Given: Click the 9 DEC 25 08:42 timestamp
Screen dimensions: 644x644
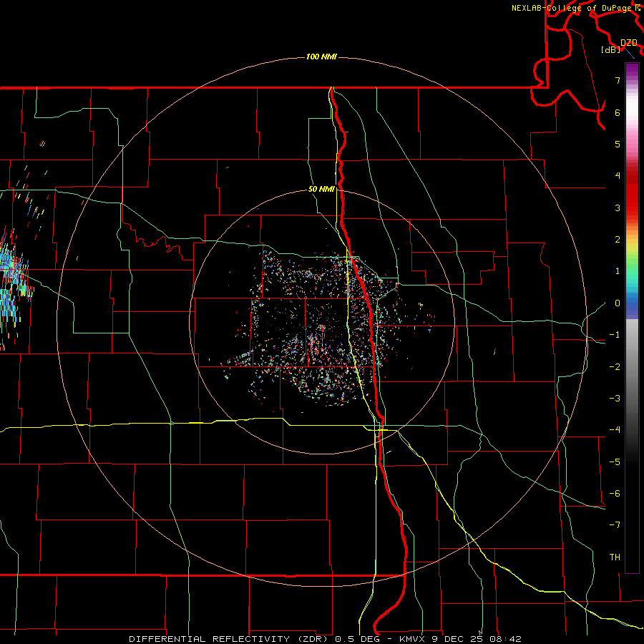Looking at the screenshot, I should pyautogui.click(x=476, y=639).
